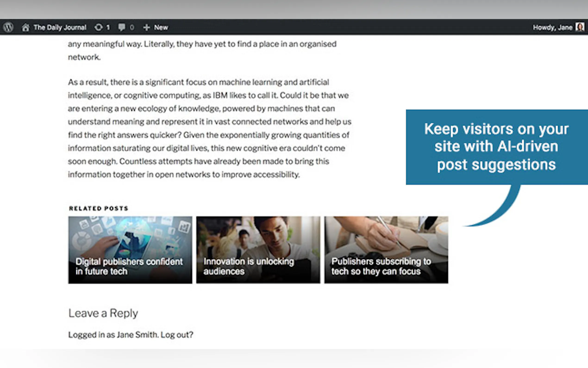Click the WordPress logo icon
The width and height of the screenshot is (588, 368).
[9, 27]
